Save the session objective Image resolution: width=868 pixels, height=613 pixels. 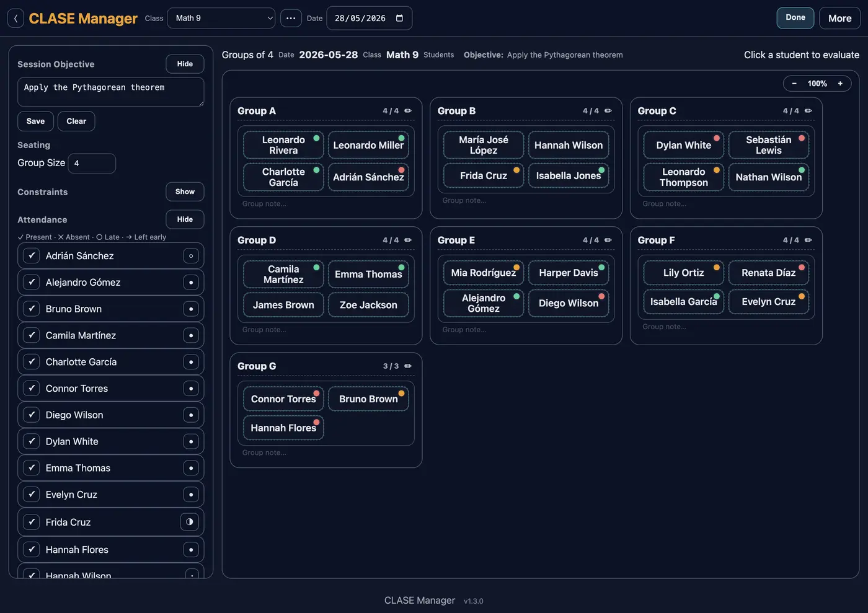tap(35, 121)
